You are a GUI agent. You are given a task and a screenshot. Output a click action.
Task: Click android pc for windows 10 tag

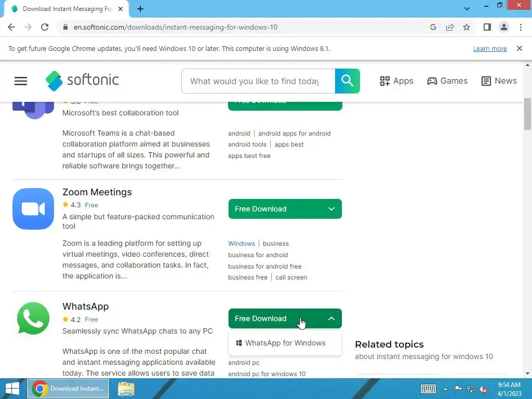[267, 374]
